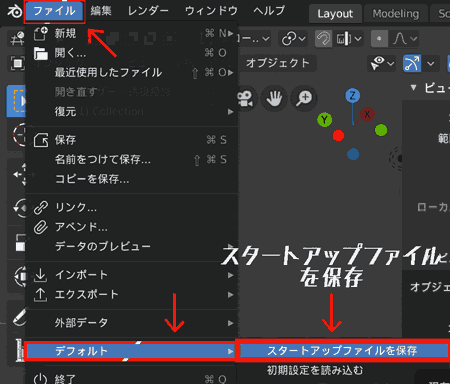
Task: Click the link chain icon beside リンク
Action: pyautogui.click(x=41, y=207)
